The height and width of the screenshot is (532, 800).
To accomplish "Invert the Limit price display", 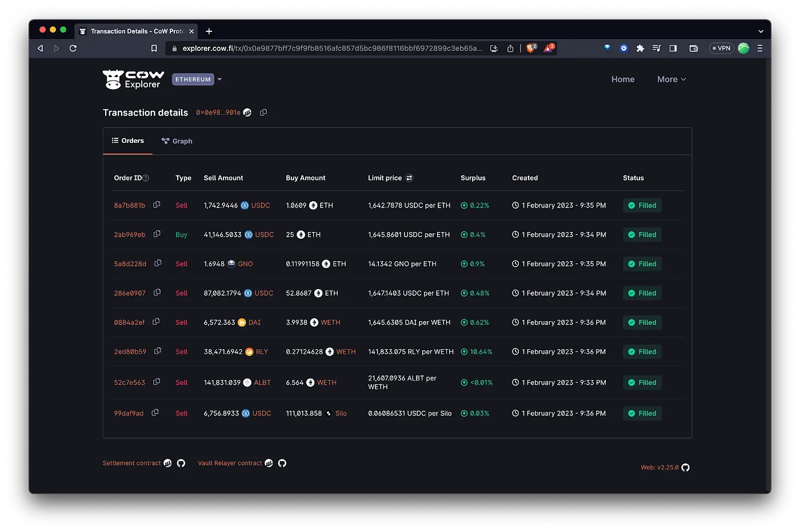I will (x=409, y=178).
